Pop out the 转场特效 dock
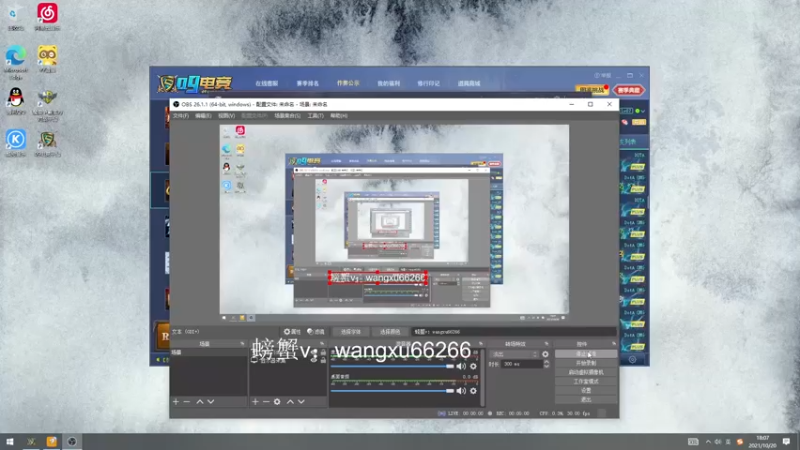Viewport: 800px width, 450px height. pos(546,344)
